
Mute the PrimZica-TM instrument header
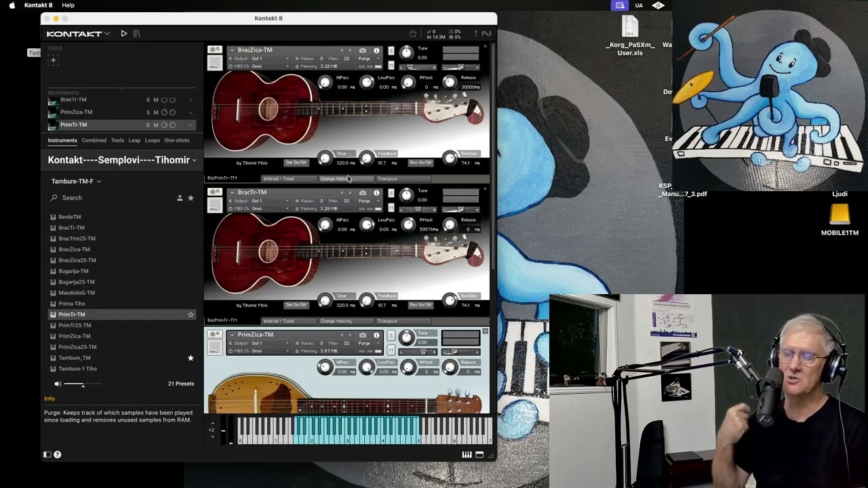coord(391,350)
